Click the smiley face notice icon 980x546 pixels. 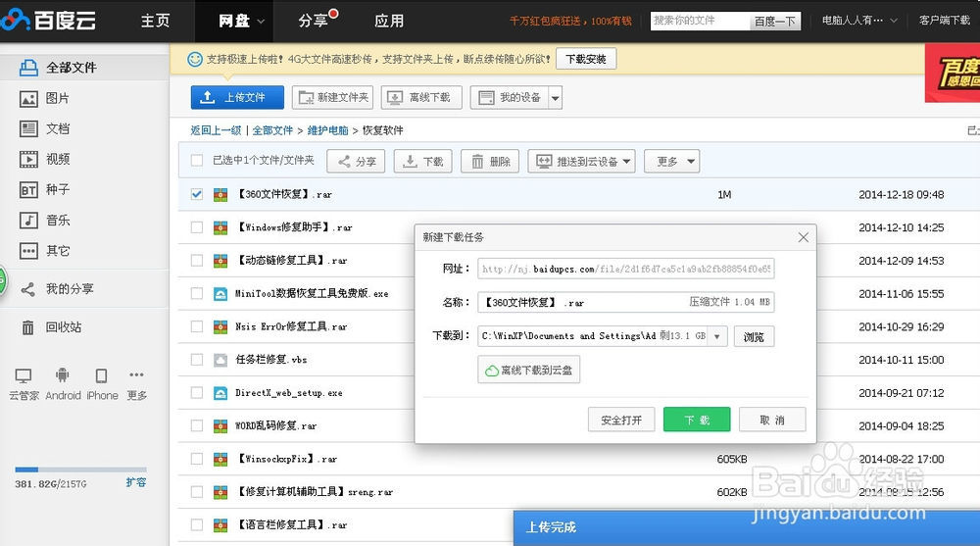click(x=195, y=59)
